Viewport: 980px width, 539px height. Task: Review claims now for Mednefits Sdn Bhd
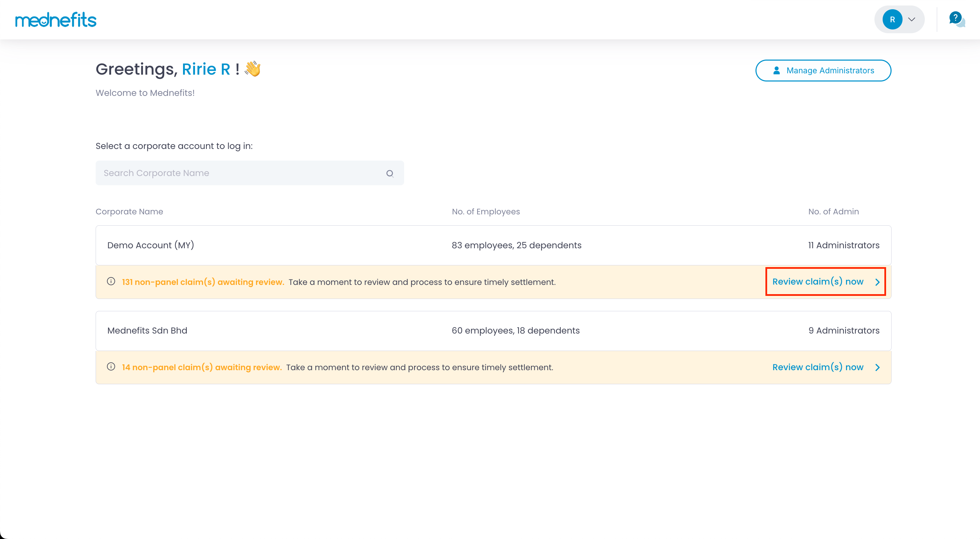coord(818,367)
